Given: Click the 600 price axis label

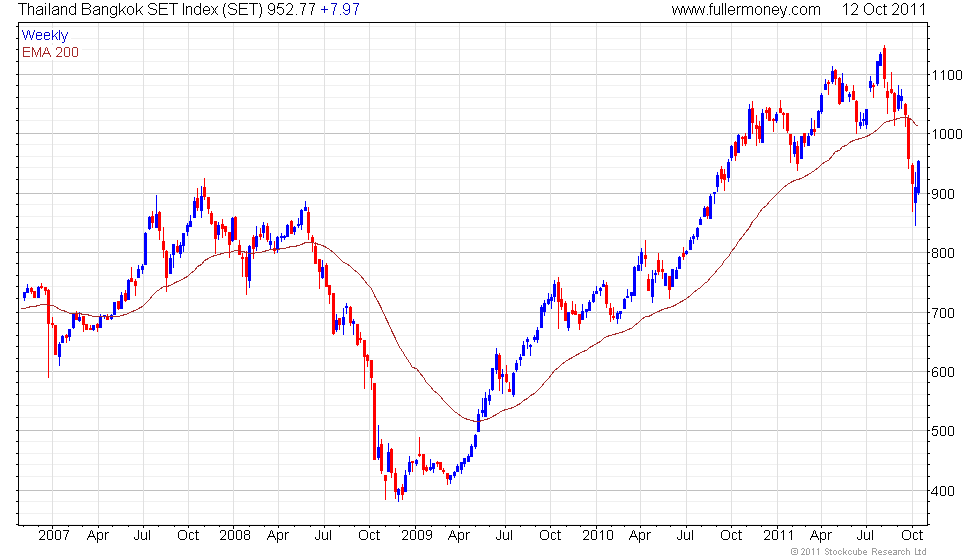Looking at the screenshot, I should (x=943, y=372).
